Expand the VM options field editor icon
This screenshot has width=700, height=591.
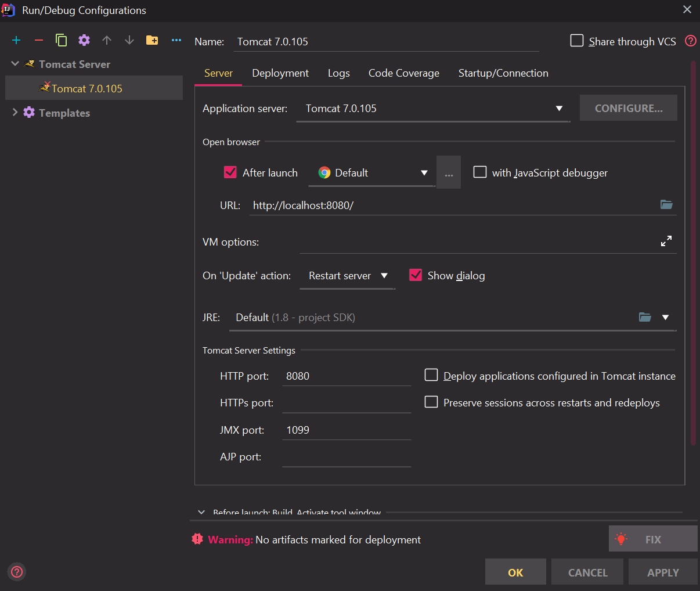666,241
